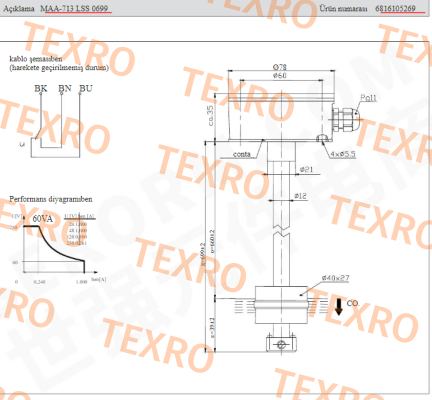Click the BK wire label
Viewport: 432px width, 400px height.
click(x=41, y=88)
